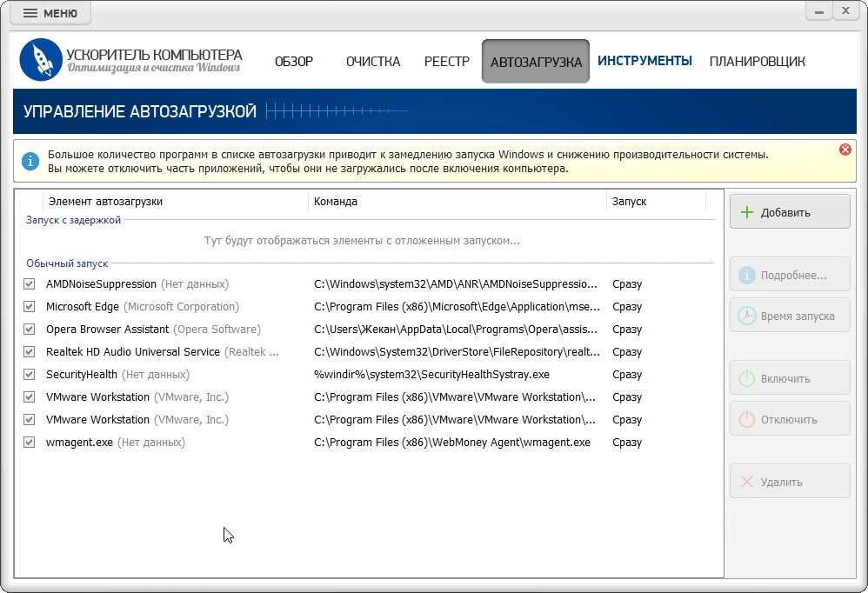The image size is (868, 593).
Task: Switch to the ОЧИСТКА tab
Action: coord(373,62)
